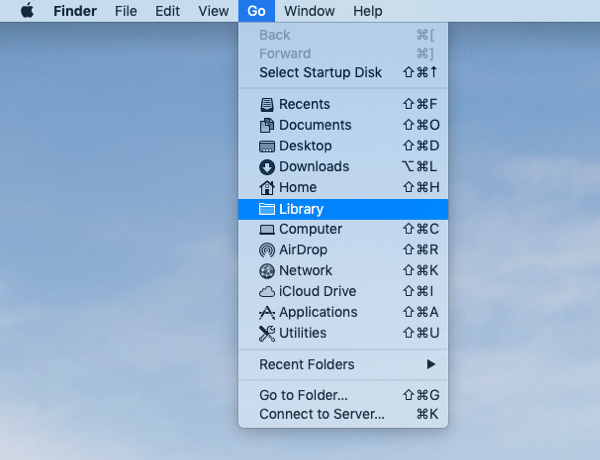Click the AirDrop radar icon
Screen dimensions: 600x460
(x=267, y=250)
